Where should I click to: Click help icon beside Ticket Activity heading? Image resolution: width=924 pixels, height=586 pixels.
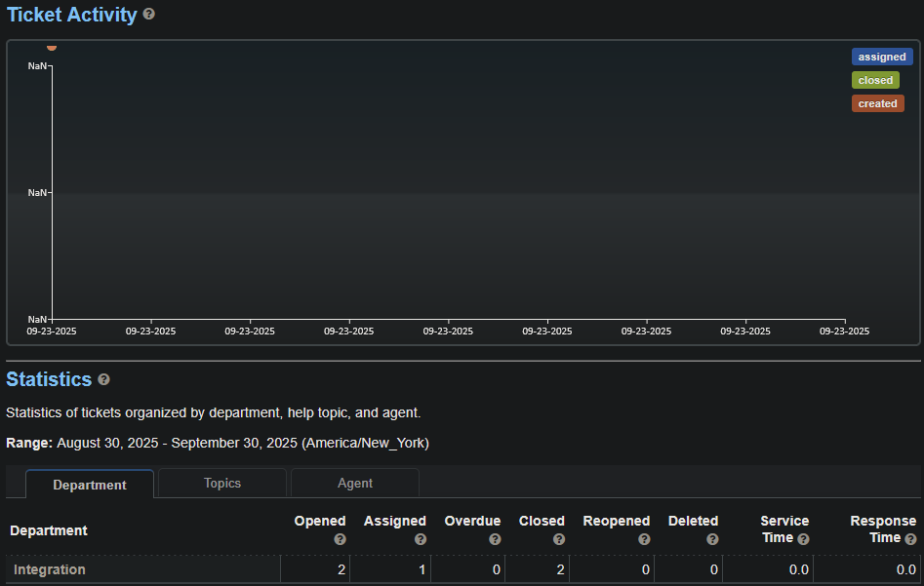[x=149, y=15]
